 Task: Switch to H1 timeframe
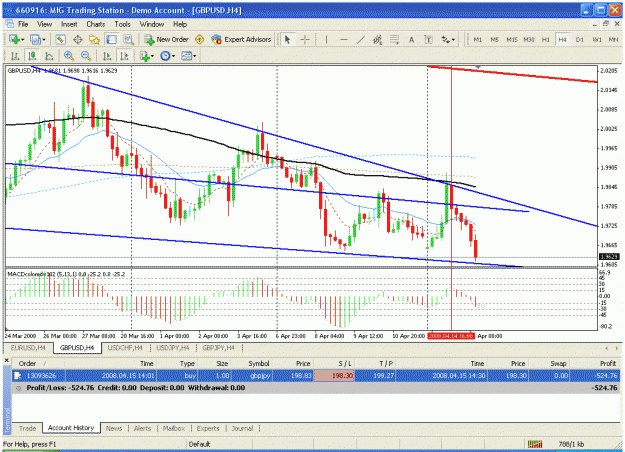(546, 39)
